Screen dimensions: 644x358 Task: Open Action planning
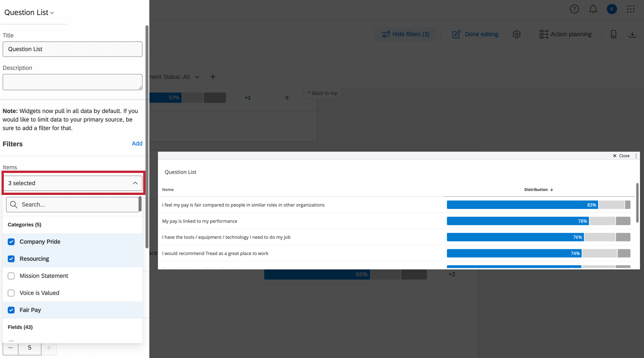pos(566,34)
